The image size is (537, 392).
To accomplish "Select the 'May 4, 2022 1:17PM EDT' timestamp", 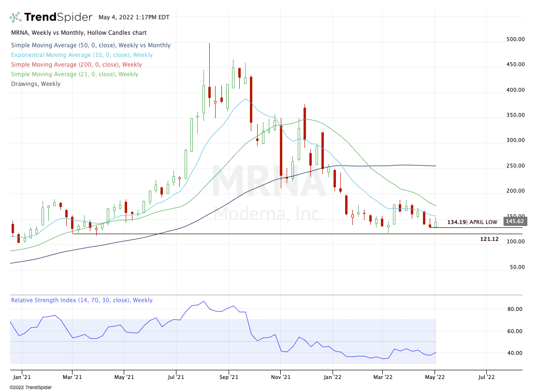I will (134, 17).
